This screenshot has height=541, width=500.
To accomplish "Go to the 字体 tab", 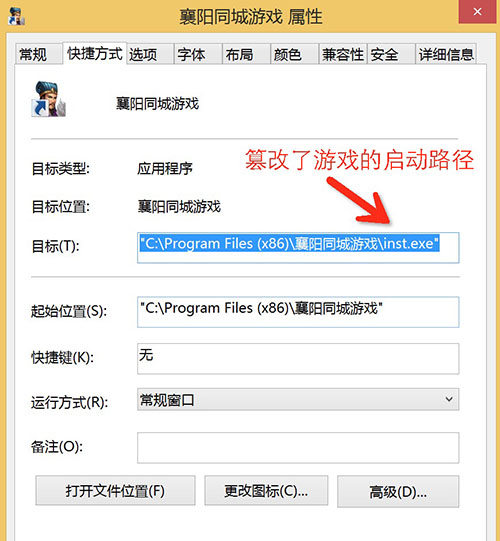I will point(198,55).
